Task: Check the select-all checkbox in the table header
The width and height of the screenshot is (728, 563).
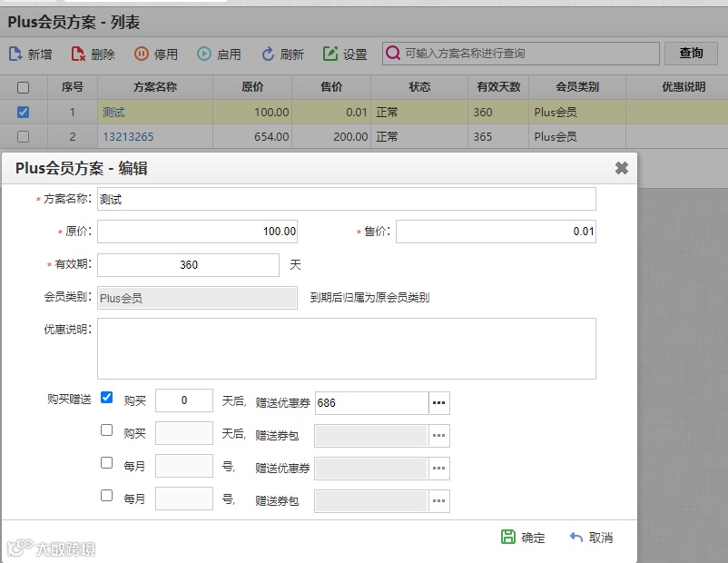Action: tap(22, 87)
